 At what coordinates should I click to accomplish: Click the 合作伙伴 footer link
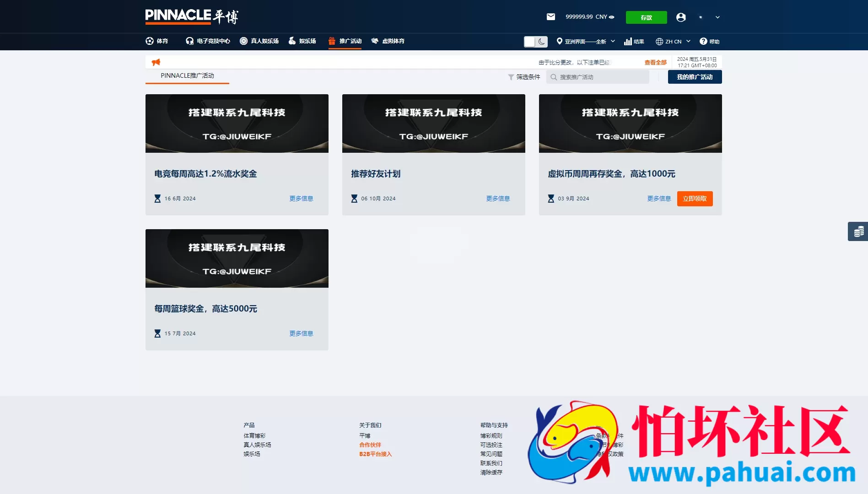[370, 445]
